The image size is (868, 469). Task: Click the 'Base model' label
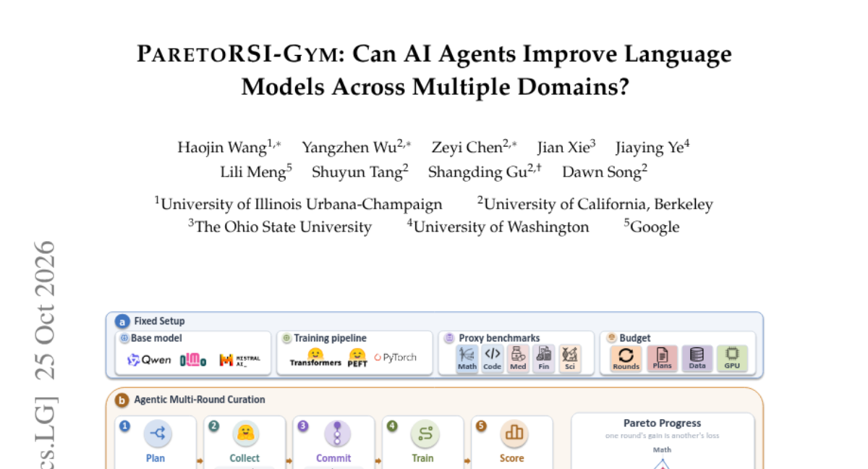coord(156,338)
